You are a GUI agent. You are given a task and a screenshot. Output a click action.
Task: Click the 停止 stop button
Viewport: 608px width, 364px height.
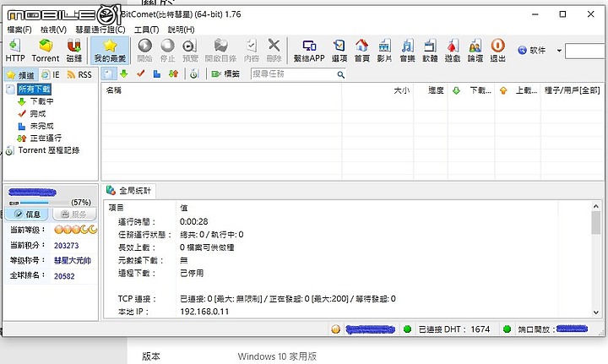tap(167, 51)
